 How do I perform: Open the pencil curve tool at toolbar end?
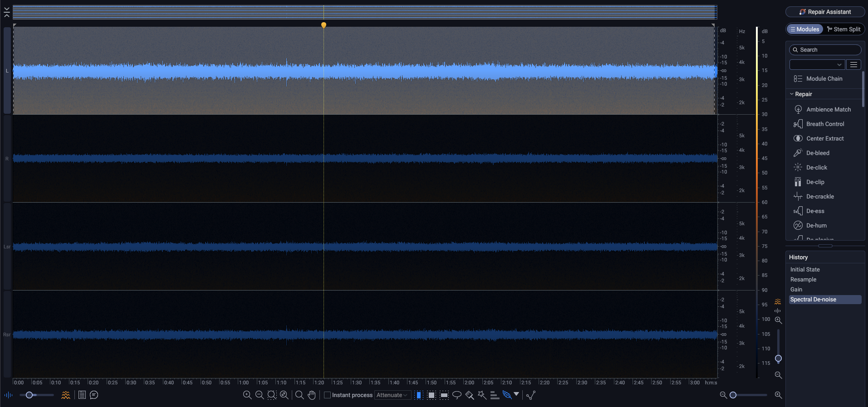coord(531,395)
